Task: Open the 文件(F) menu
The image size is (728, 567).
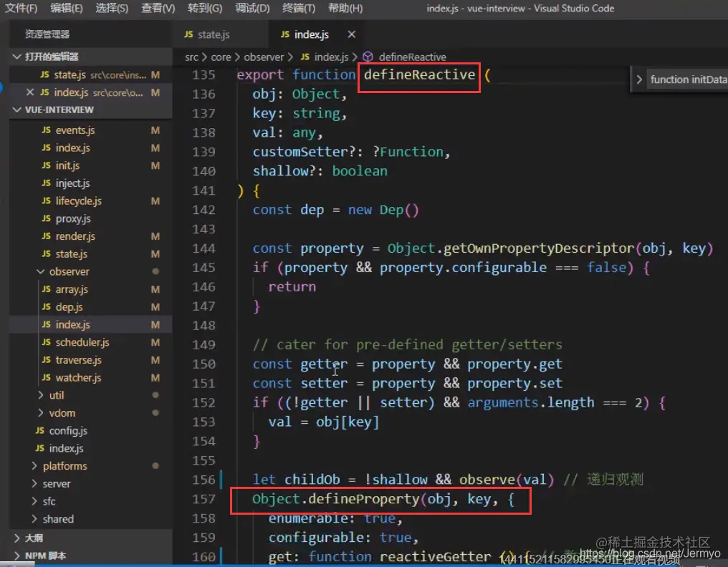Action: tap(21, 9)
